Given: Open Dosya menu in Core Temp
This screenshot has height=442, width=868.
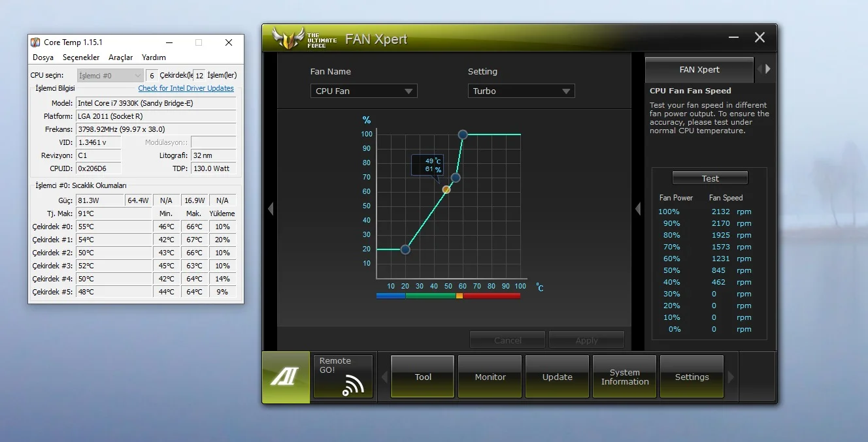Looking at the screenshot, I should tap(43, 57).
